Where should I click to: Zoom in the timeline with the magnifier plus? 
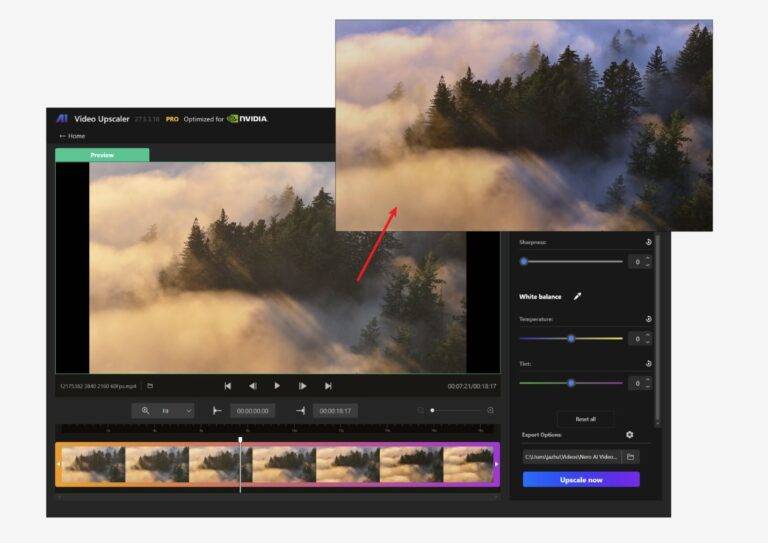pyautogui.click(x=490, y=410)
